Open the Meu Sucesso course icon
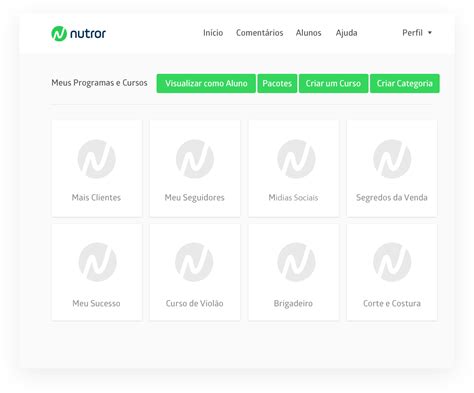Viewport: 474px width, 393px height. pos(97,262)
